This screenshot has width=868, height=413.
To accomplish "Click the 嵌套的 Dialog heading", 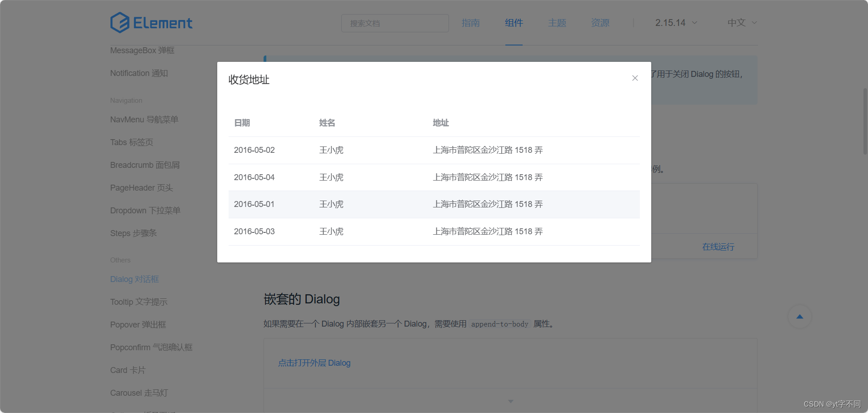I will tap(302, 299).
